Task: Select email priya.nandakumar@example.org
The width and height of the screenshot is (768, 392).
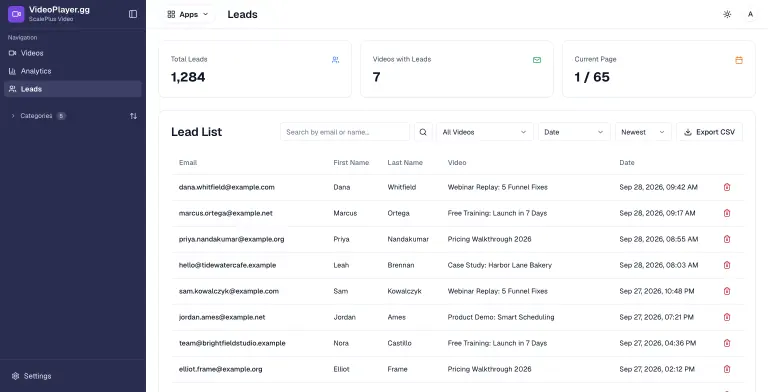Action: pos(232,239)
